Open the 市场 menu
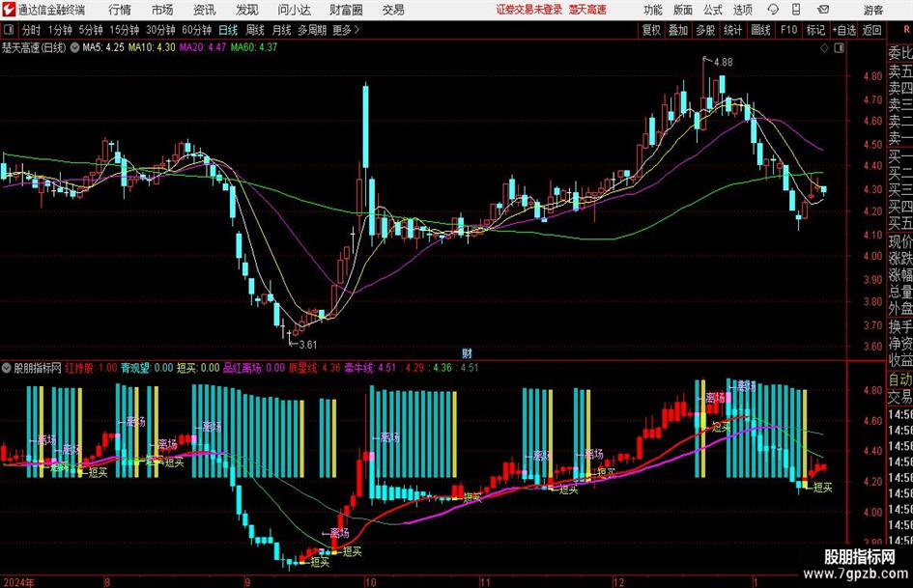This screenshot has height=588, width=913. click(x=162, y=10)
